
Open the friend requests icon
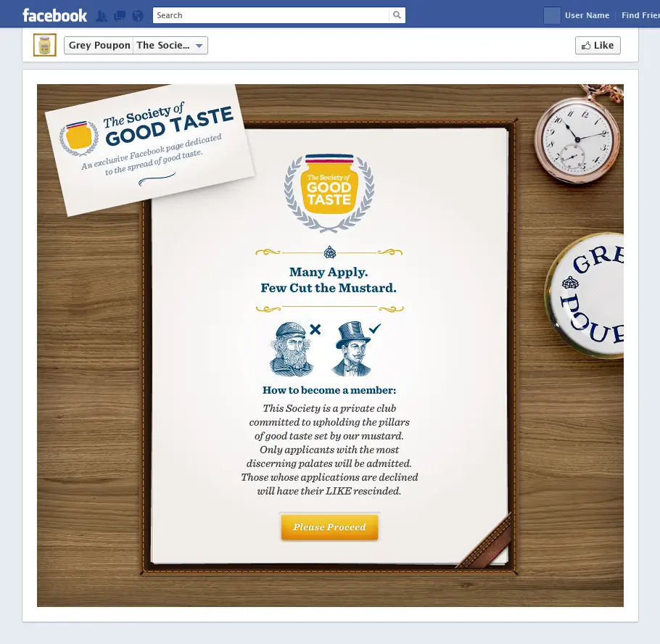101,16
